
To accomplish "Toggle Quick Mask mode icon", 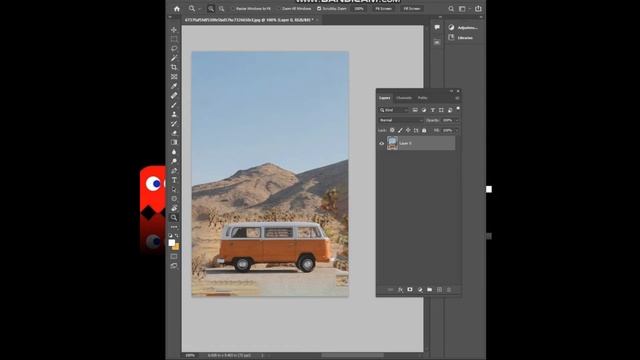I will coord(174,256).
